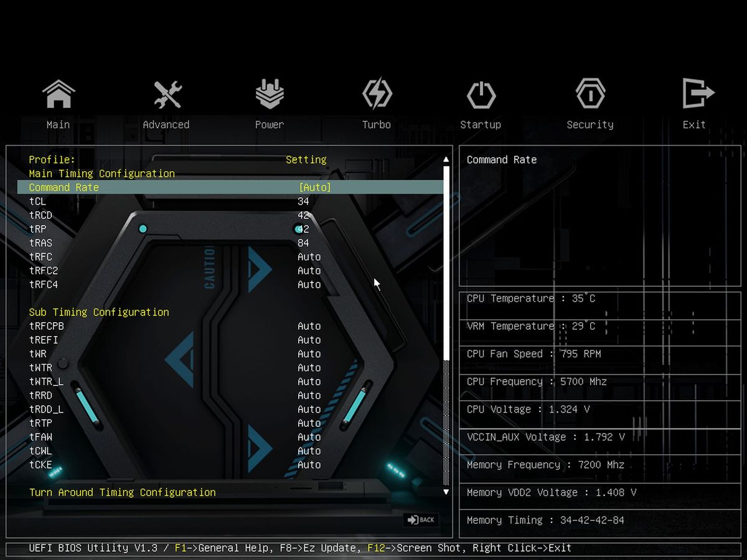The width and height of the screenshot is (747, 560).
Task: Change the tFAW Auto value
Action: [x=309, y=437]
